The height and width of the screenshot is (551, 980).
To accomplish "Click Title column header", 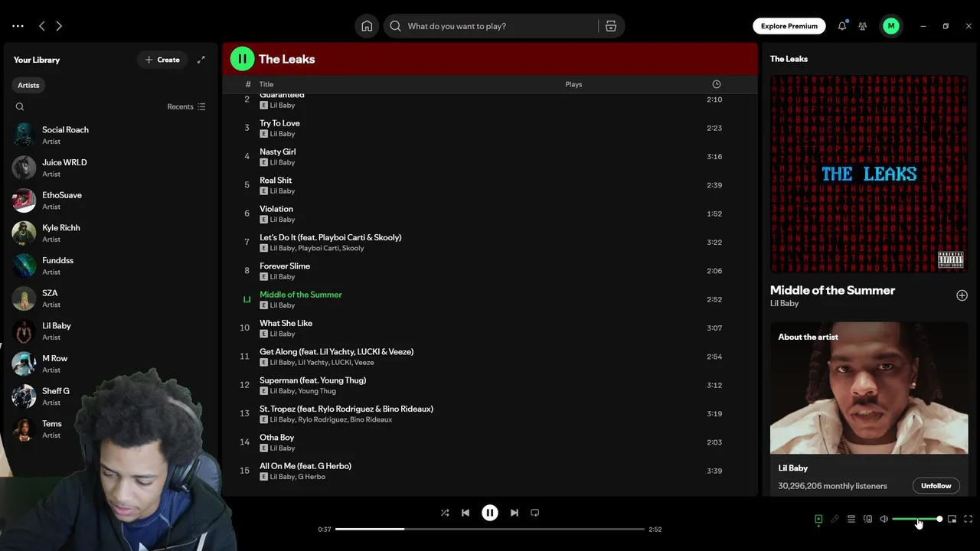I will (266, 84).
